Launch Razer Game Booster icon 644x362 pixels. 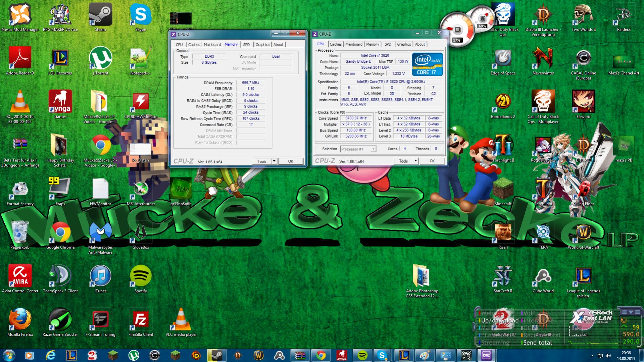click(60, 322)
